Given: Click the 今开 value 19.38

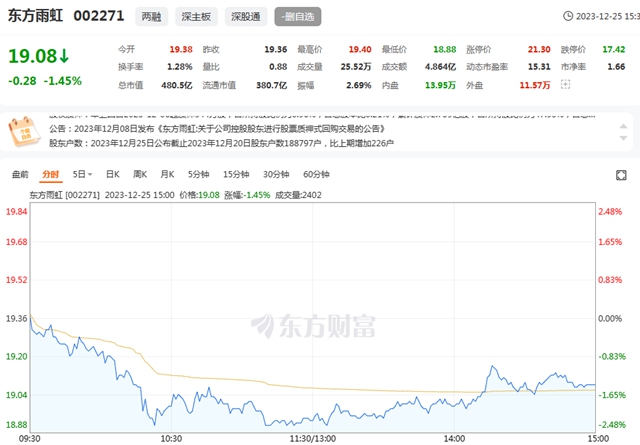Looking at the screenshot, I should pos(181,49).
